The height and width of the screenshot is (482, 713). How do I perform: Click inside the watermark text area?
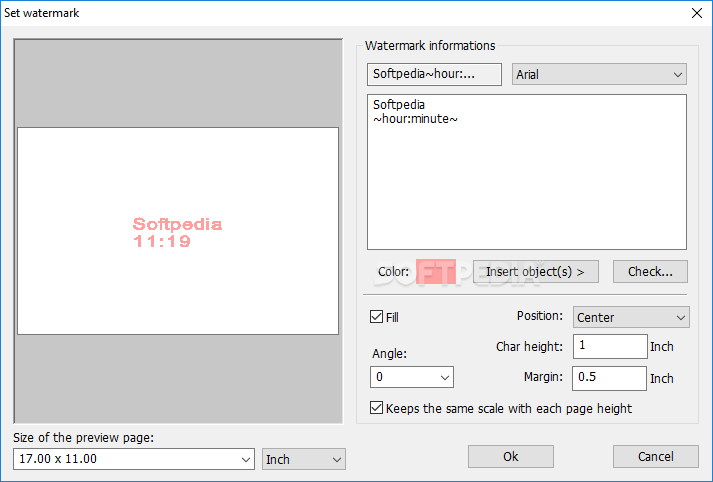tap(527, 172)
